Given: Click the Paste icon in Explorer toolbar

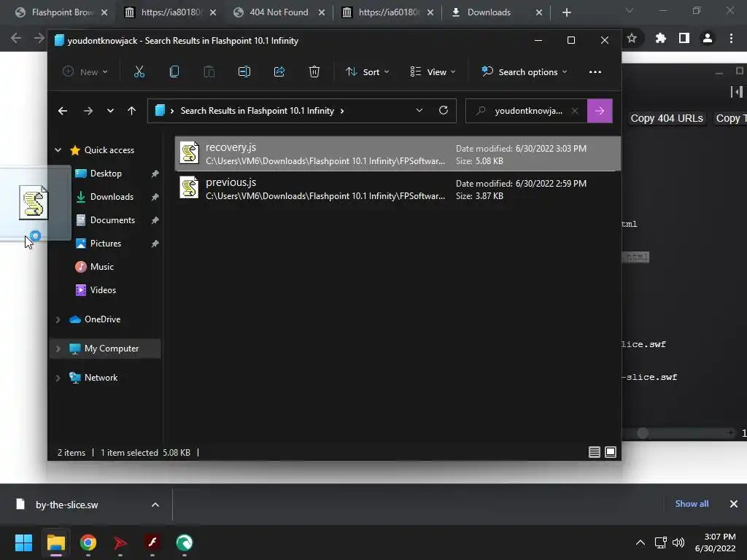Looking at the screenshot, I should tap(209, 72).
